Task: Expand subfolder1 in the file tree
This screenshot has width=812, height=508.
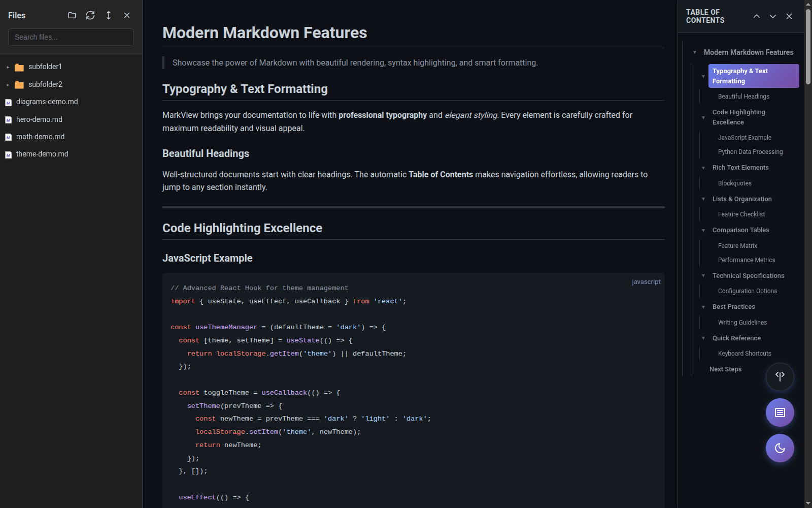Action: [x=8, y=67]
